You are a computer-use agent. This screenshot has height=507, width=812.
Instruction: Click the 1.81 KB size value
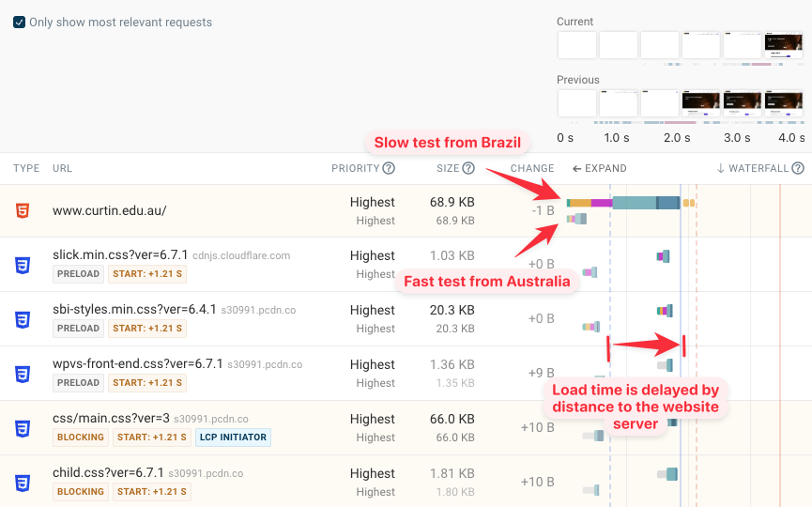click(452, 473)
